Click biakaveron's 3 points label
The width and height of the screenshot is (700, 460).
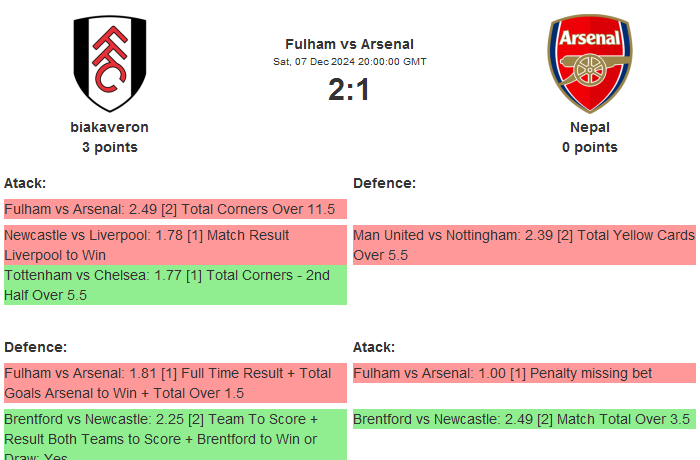pos(109,147)
